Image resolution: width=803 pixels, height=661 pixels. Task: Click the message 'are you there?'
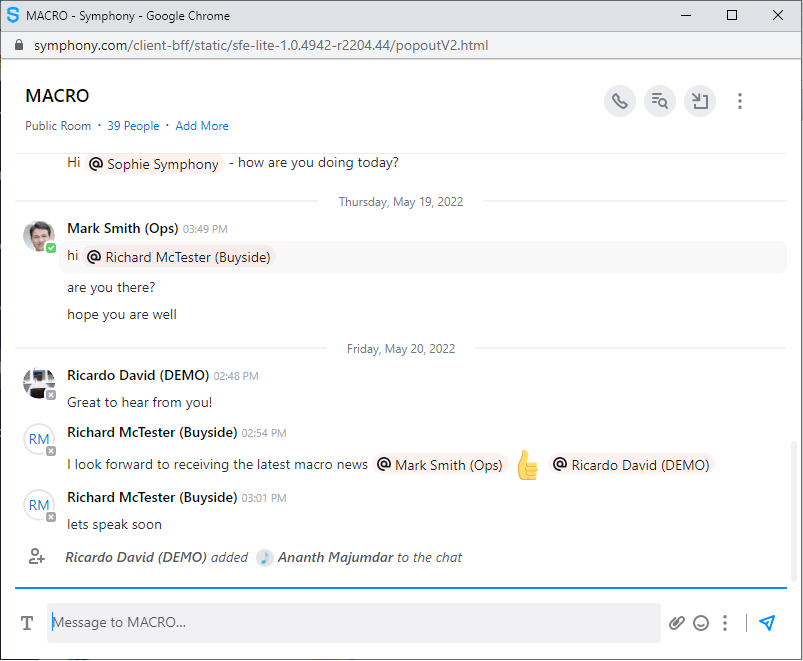point(111,288)
